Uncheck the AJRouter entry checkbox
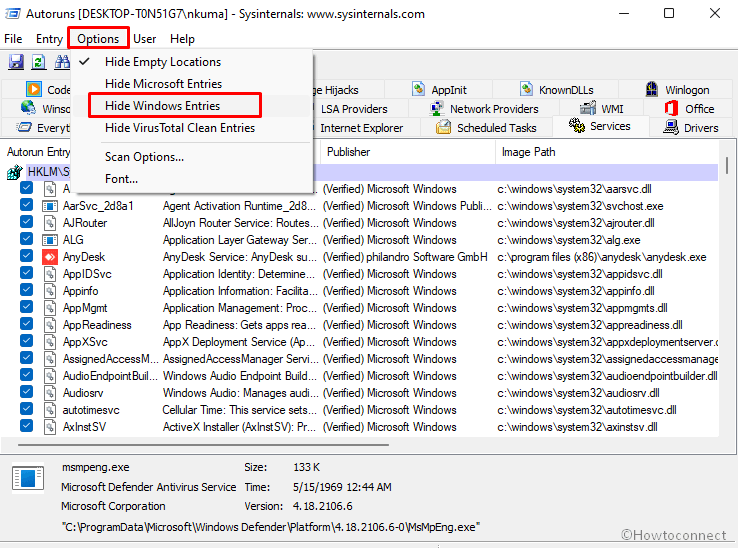738x548 pixels. pos(26,222)
